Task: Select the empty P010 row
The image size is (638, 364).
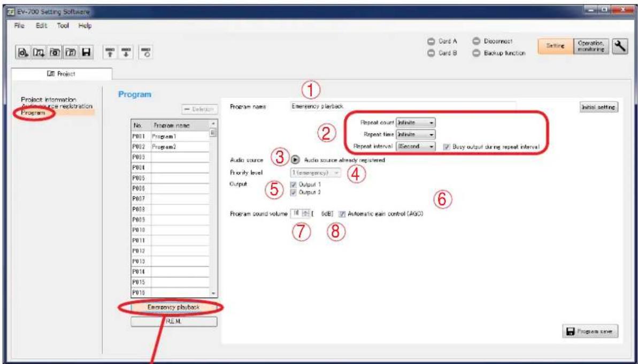Action: (x=171, y=229)
